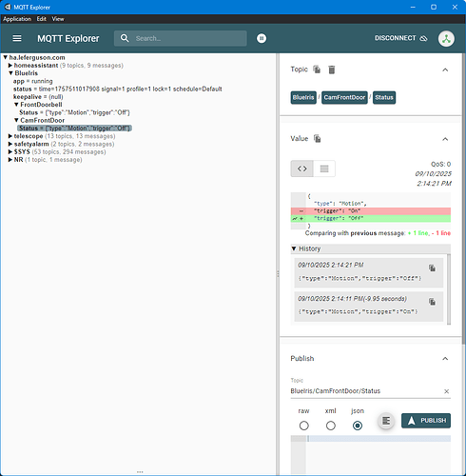The width and height of the screenshot is (466, 476).
Task: Delete topic using the trash icon
Action: pos(332,69)
